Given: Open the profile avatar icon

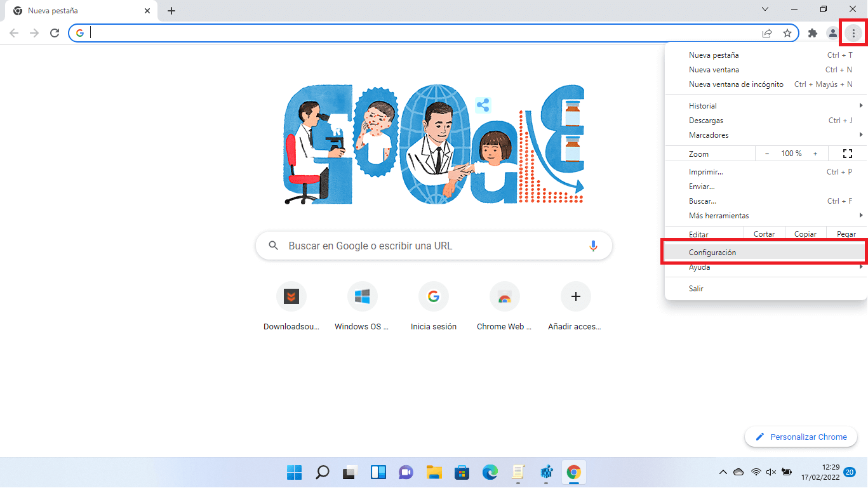Looking at the screenshot, I should (x=832, y=33).
